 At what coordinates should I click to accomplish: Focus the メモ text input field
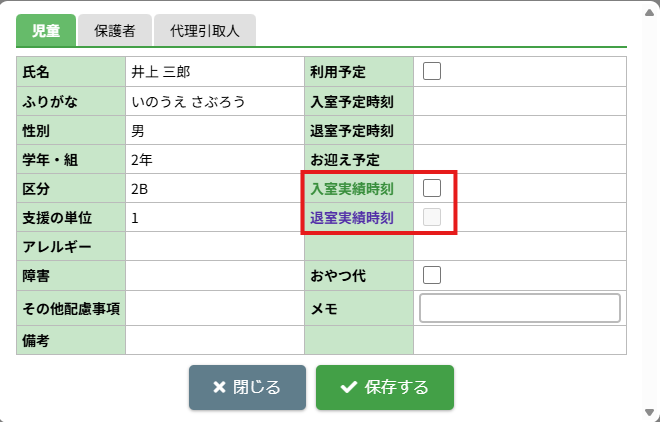pos(520,308)
